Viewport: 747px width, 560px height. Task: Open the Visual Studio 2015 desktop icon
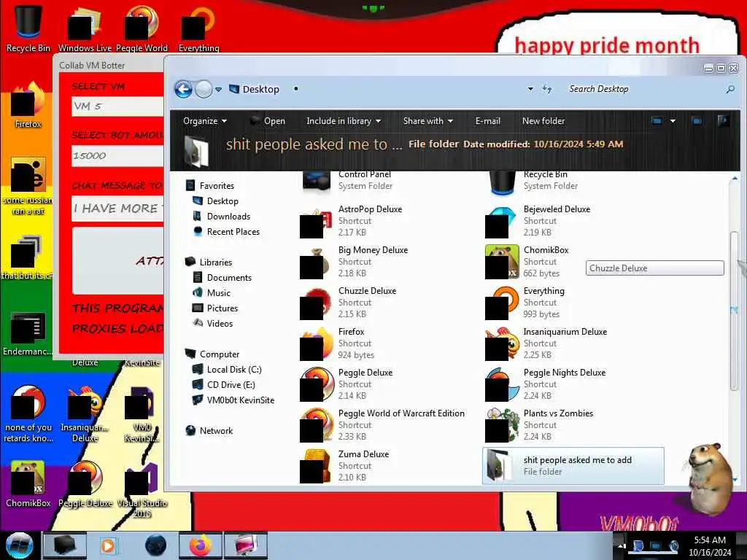coord(142,489)
